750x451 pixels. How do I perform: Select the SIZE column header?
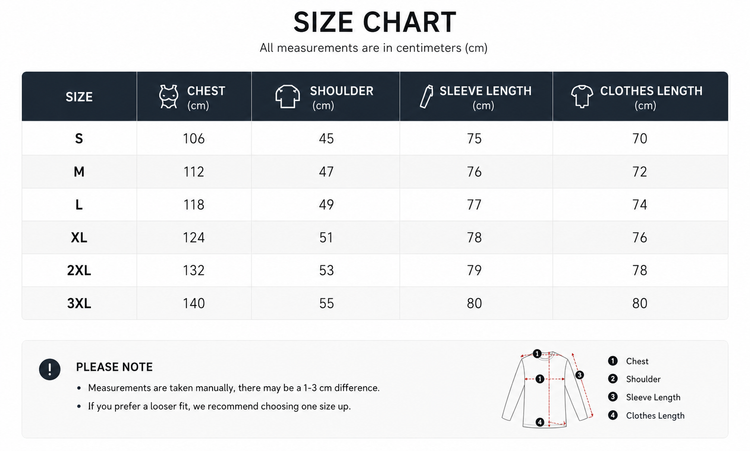[79, 97]
